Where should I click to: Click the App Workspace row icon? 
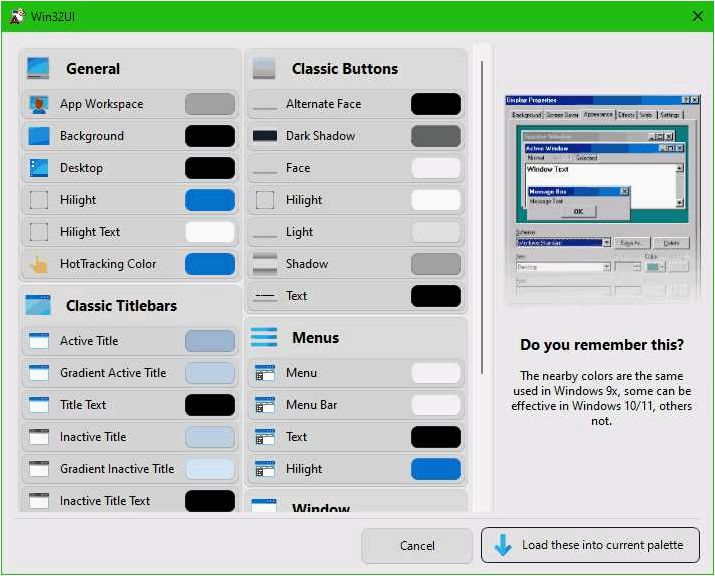39,104
